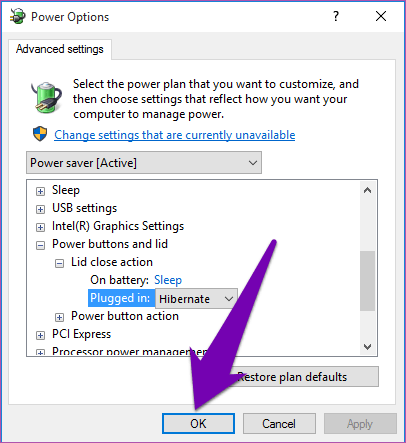Expand the USB settings node
This screenshot has width=406, height=443.
coord(40,209)
